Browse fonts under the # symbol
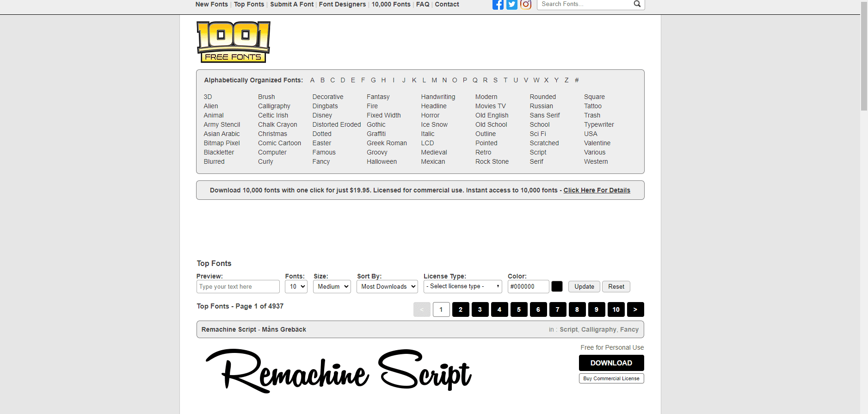The height and width of the screenshot is (414, 868). point(577,80)
